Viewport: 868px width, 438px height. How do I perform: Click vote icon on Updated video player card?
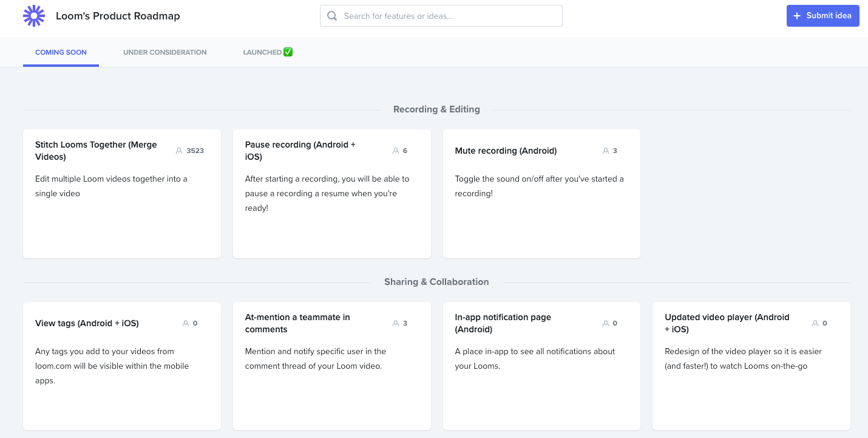[815, 323]
